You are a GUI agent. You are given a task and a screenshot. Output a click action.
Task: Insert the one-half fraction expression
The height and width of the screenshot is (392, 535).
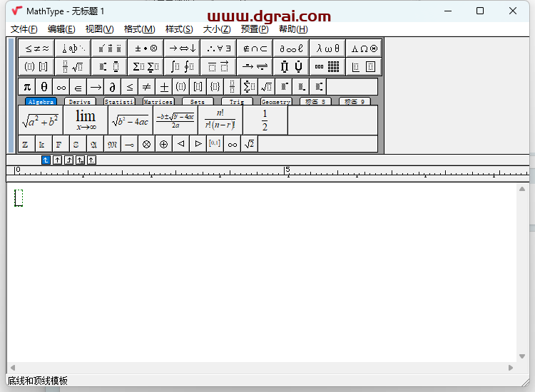point(265,120)
